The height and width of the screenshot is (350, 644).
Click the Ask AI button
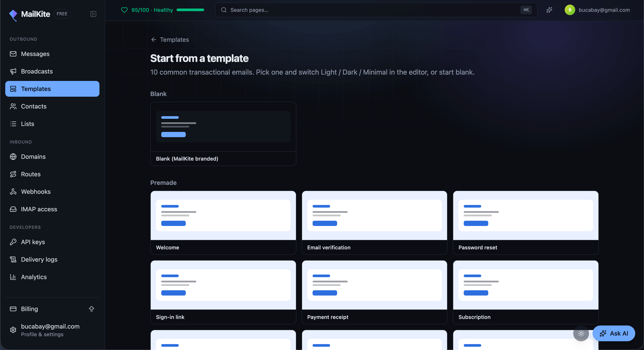tap(614, 333)
